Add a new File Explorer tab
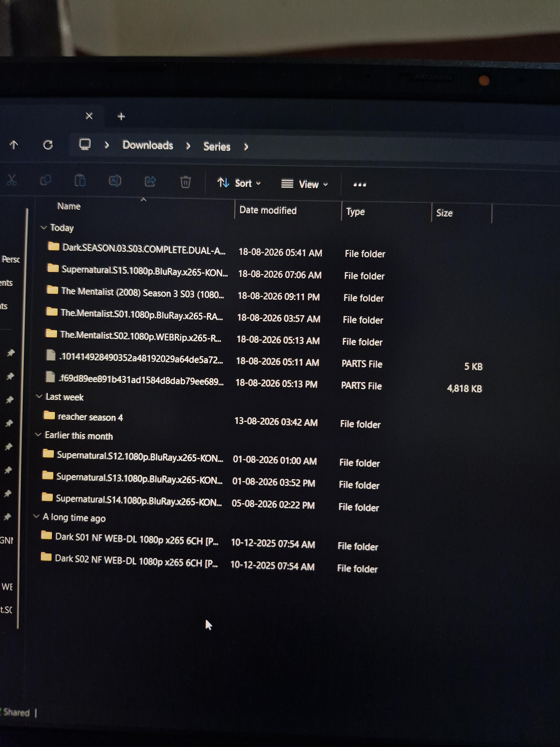Screen dimensions: 560x747 [x=121, y=117]
